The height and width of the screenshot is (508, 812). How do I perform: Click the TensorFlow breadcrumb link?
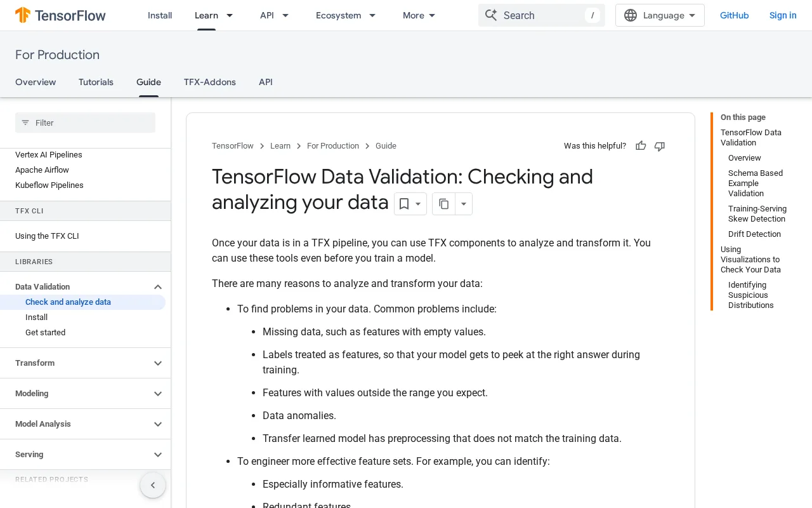point(233,146)
